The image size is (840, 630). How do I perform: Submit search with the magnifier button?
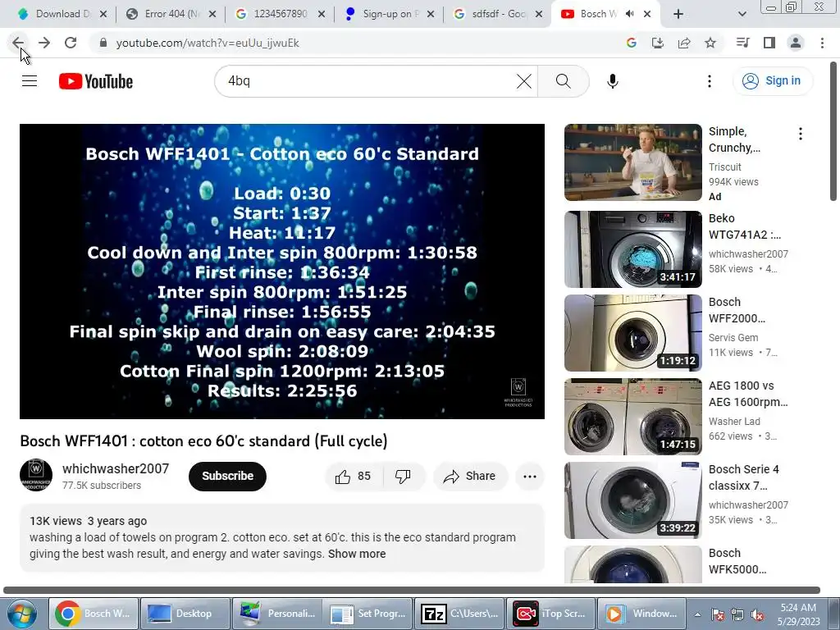563,81
